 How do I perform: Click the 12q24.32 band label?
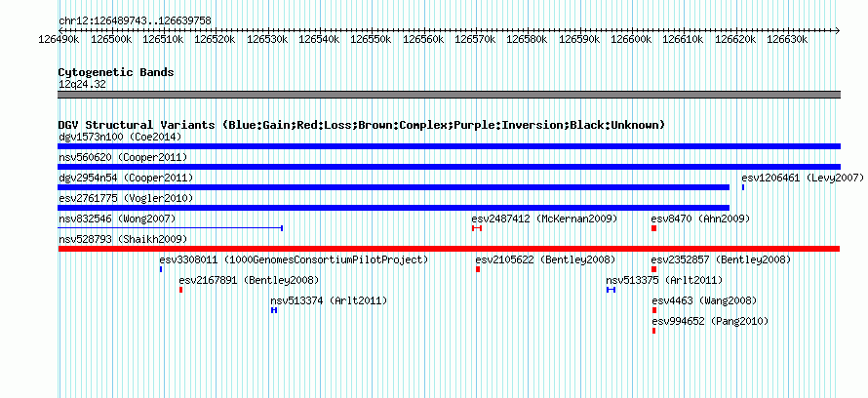[x=82, y=84]
